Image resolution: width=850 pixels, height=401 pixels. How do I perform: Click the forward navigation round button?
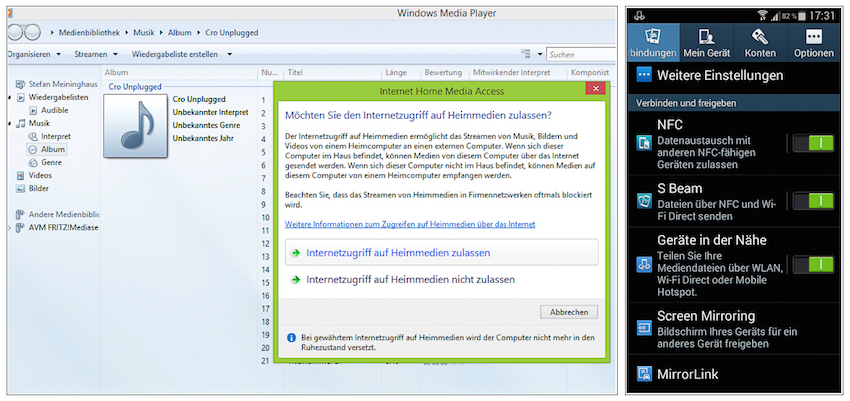click(x=33, y=33)
